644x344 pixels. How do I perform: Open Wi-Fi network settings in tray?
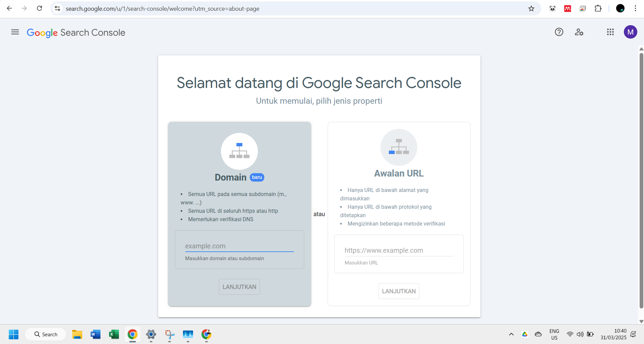570,334
